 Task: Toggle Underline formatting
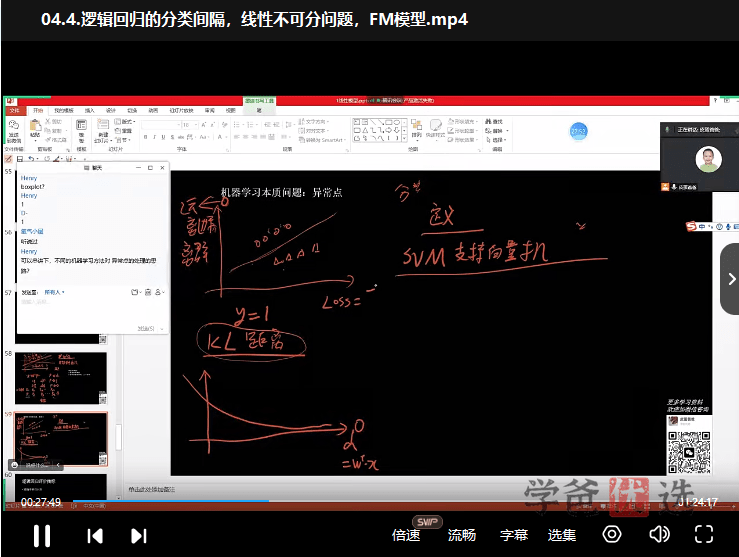[x=163, y=137]
